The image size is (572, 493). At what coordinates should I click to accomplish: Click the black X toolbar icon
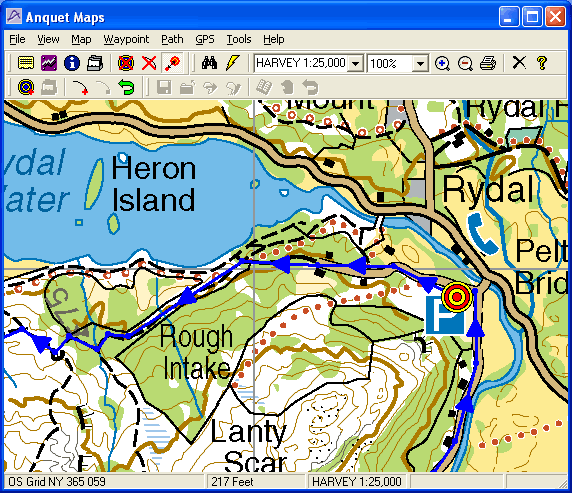pos(519,63)
